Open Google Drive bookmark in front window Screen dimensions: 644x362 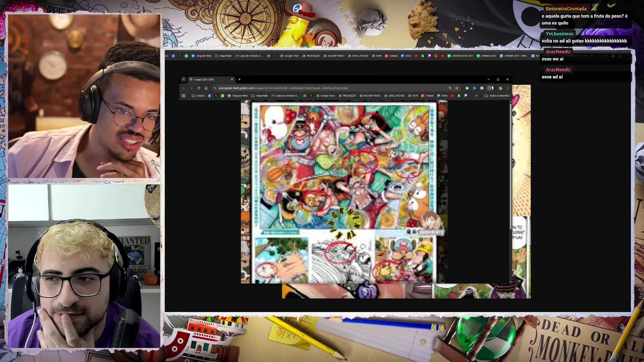pos(325,96)
